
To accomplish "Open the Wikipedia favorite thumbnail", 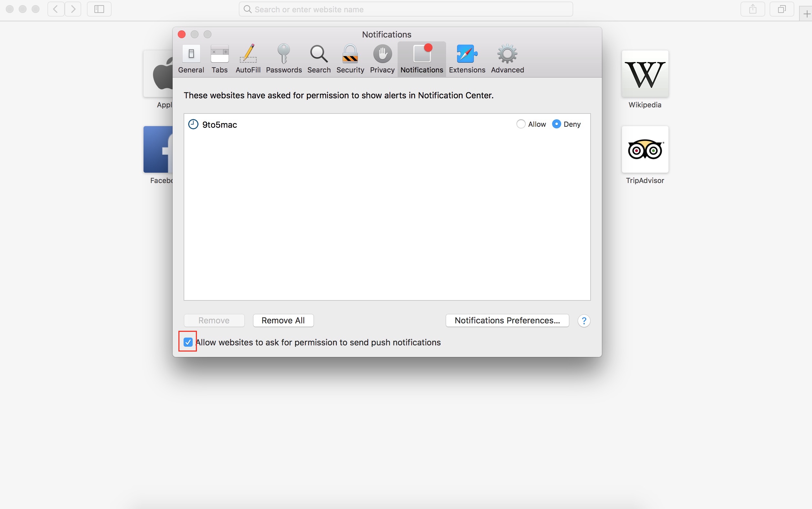I will [645, 74].
